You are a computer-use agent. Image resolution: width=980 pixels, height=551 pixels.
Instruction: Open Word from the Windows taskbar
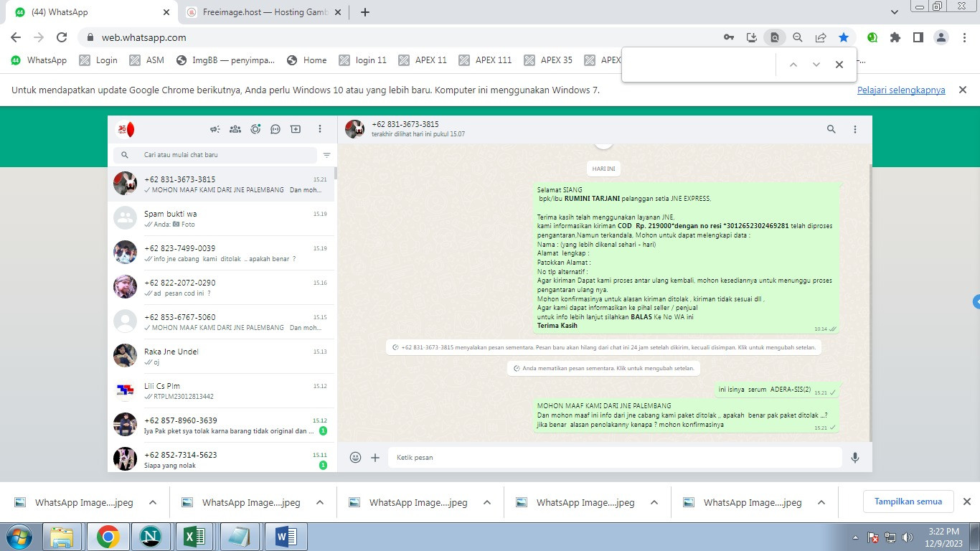point(286,537)
